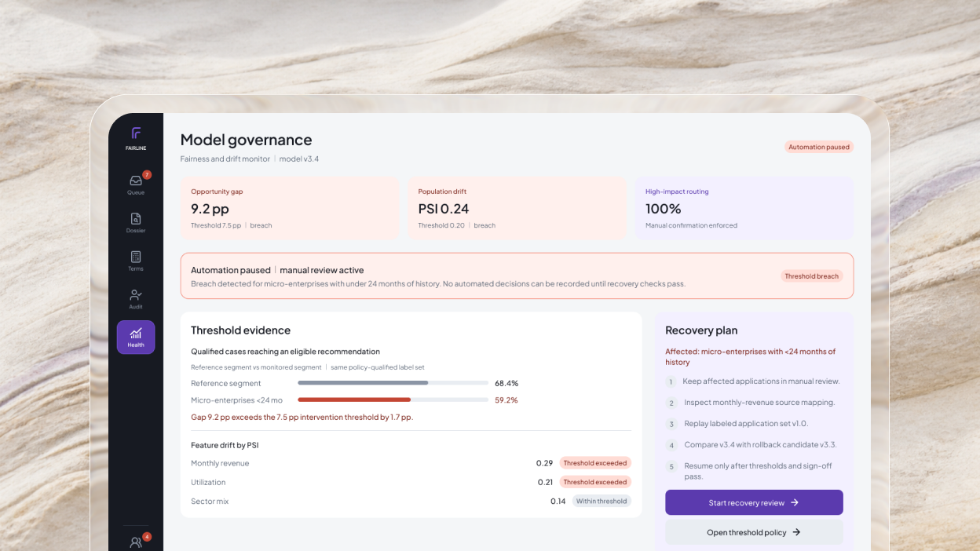The height and width of the screenshot is (551, 980).
Task: Click the 59.2% monitored value
Action: click(x=506, y=400)
